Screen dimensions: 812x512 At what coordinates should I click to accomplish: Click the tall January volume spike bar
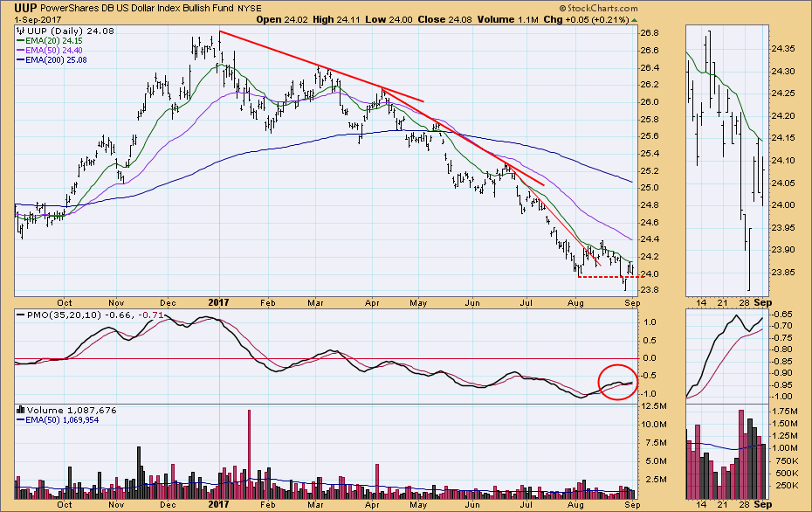coord(249,454)
